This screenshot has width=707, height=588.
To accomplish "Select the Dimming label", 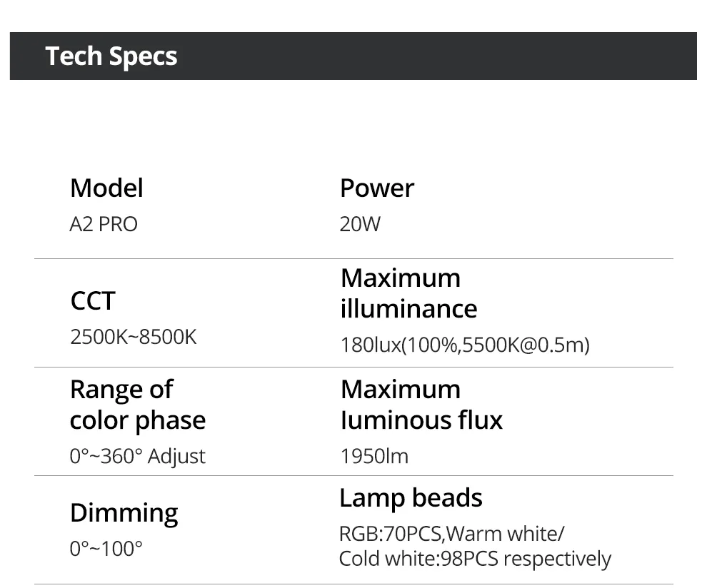I will coord(124,512).
